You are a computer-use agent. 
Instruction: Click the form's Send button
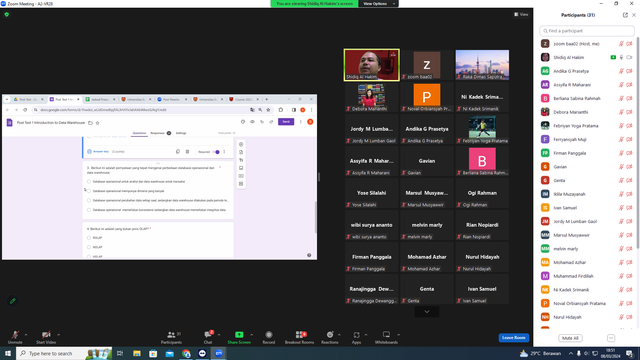(x=286, y=122)
